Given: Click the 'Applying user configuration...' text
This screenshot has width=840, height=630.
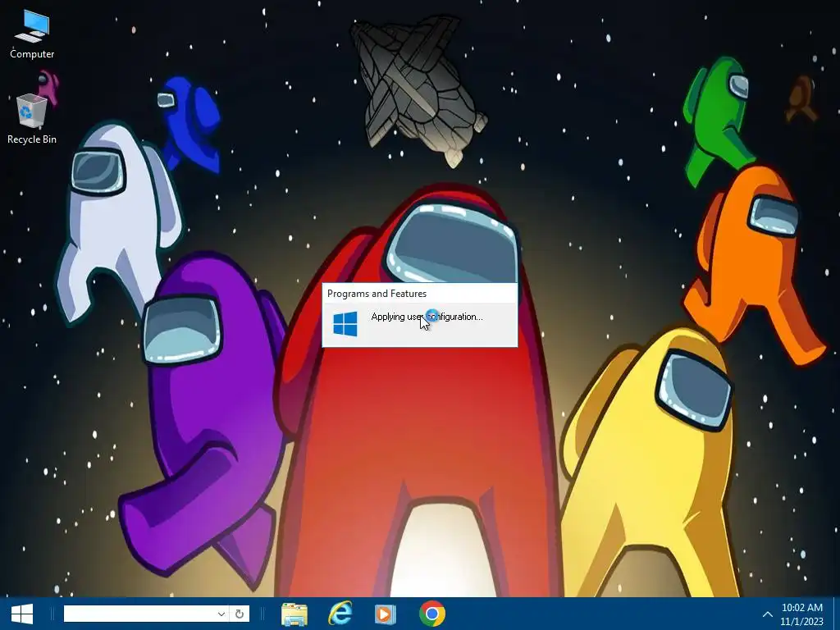Looking at the screenshot, I should [x=427, y=317].
